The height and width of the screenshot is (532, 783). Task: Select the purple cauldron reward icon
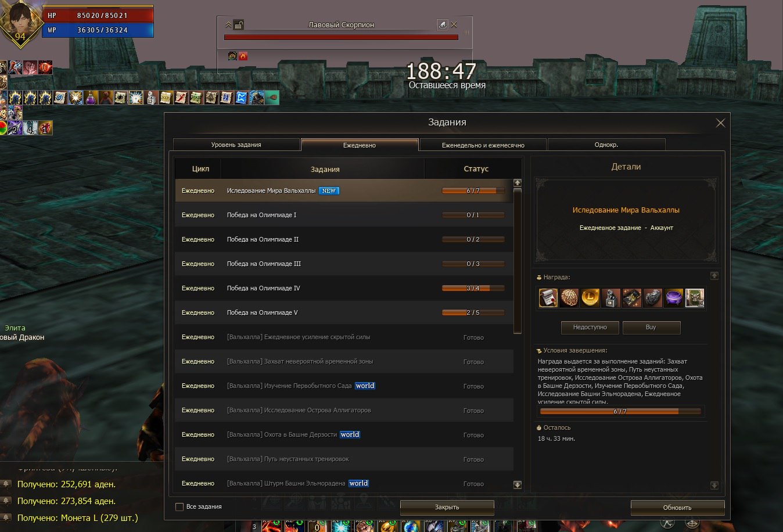click(x=674, y=298)
